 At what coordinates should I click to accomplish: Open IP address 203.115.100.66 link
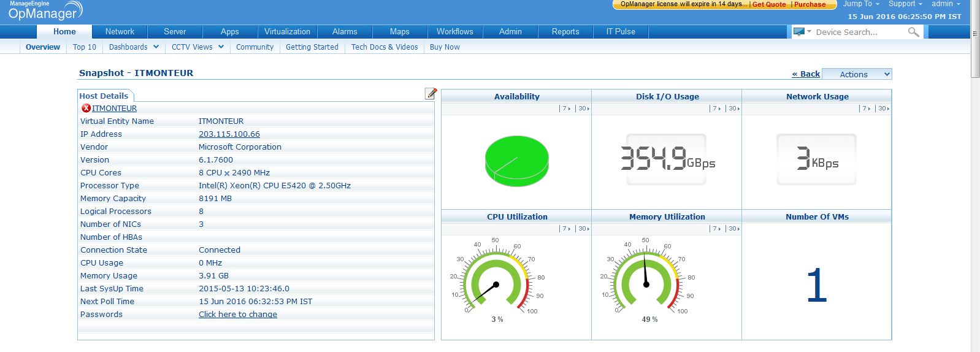pos(229,134)
